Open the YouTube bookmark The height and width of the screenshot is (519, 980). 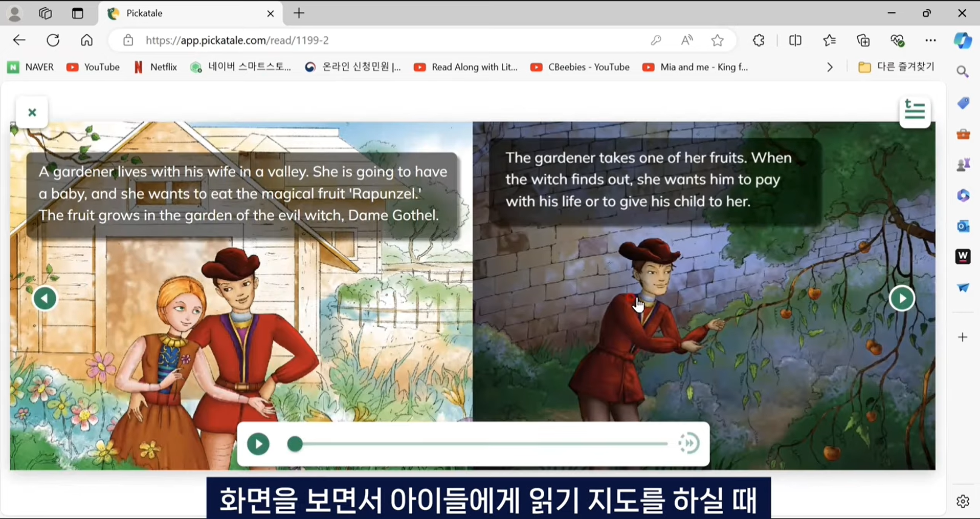(x=94, y=67)
